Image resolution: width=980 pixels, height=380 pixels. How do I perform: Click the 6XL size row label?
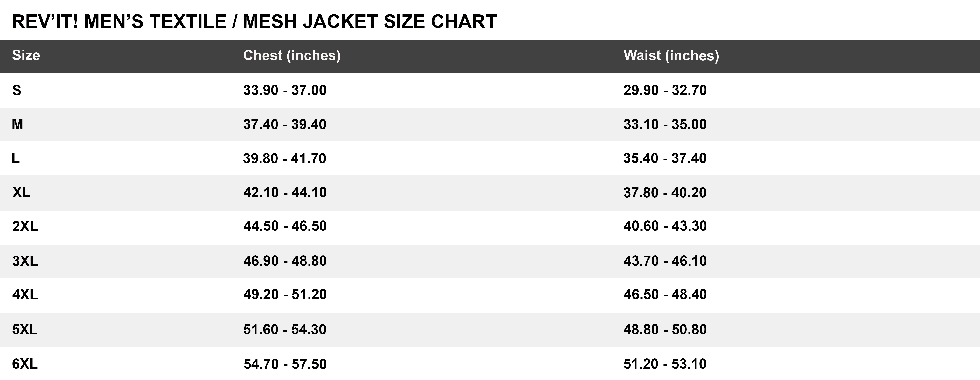25,364
